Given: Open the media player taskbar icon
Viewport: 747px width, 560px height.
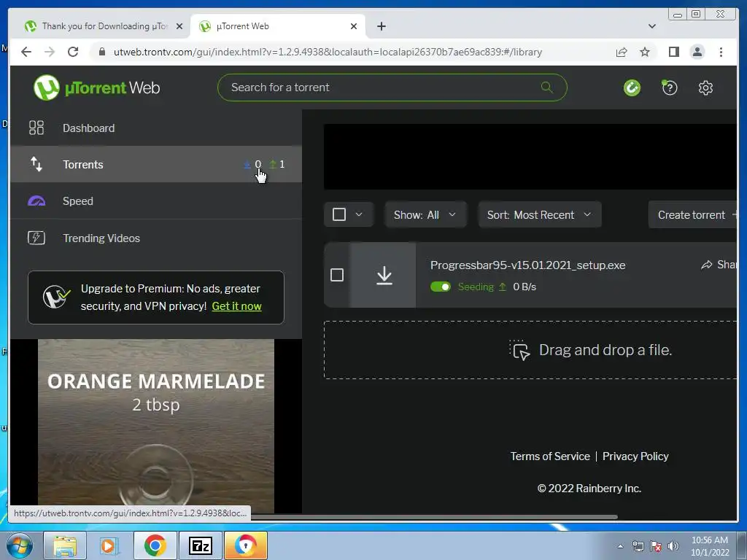Looking at the screenshot, I should click(x=109, y=545).
